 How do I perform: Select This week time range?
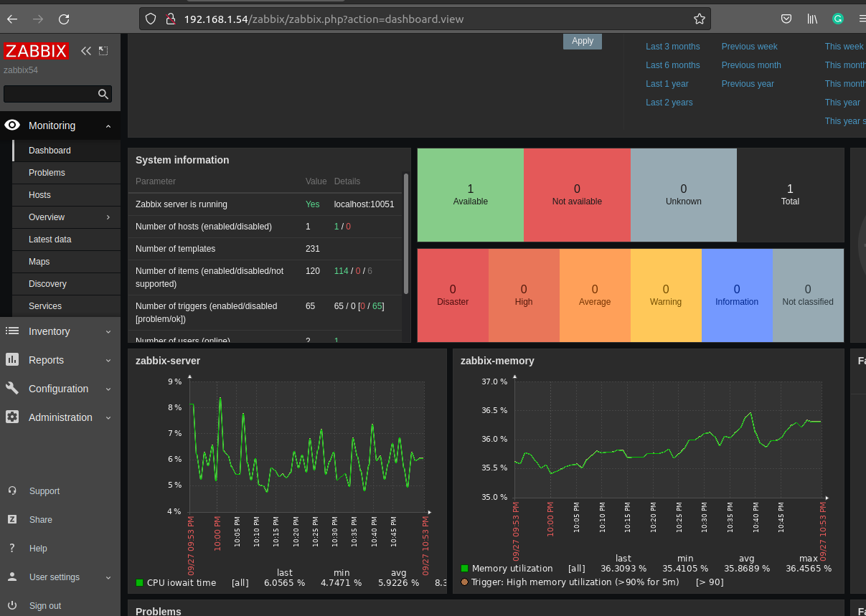click(844, 47)
